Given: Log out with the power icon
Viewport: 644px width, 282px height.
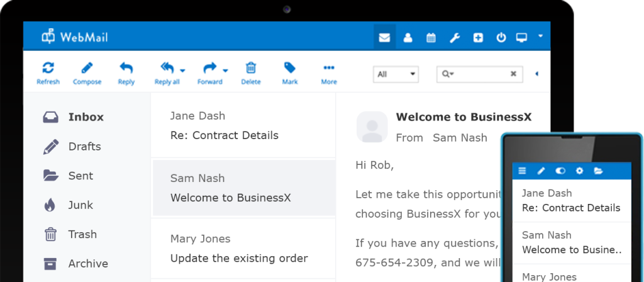Looking at the screenshot, I should point(501,38).
